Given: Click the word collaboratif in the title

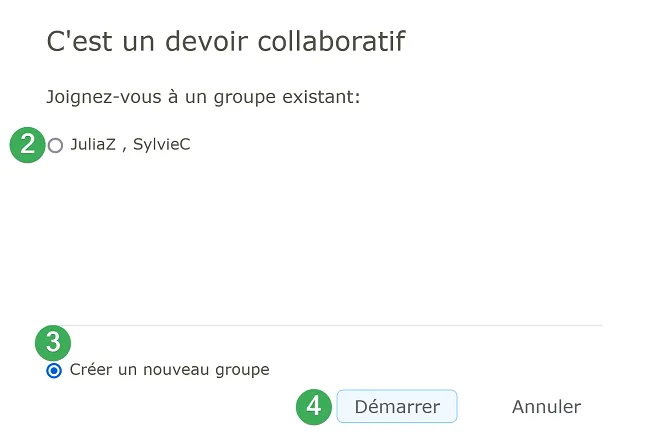Looking at the screenshot, I should [331, 41].
